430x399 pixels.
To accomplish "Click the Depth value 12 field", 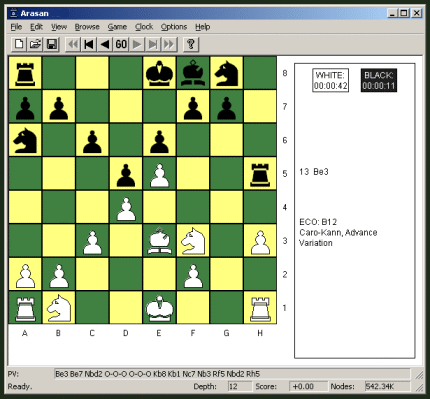I will point(240,387).
